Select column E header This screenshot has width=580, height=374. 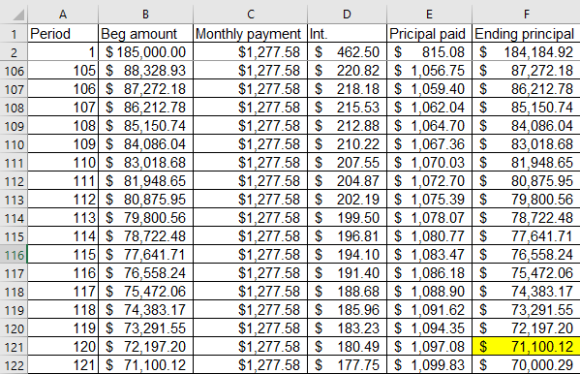click(x=429, y=14)
